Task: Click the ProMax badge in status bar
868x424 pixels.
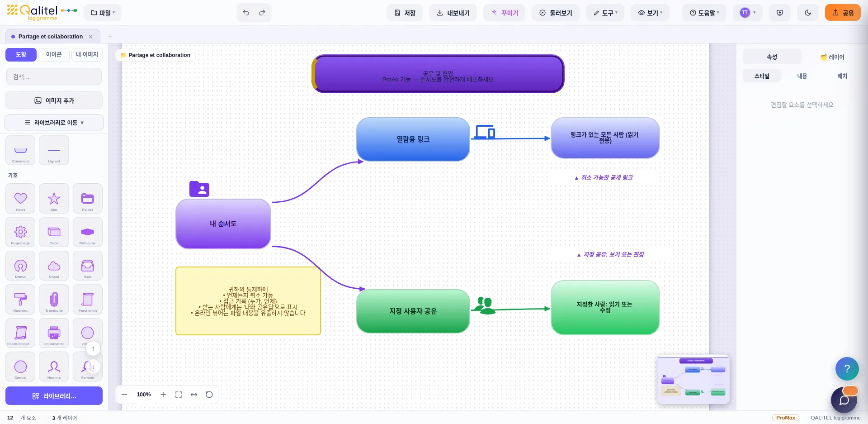Action: pyautogui.click(x=786, y=418)
